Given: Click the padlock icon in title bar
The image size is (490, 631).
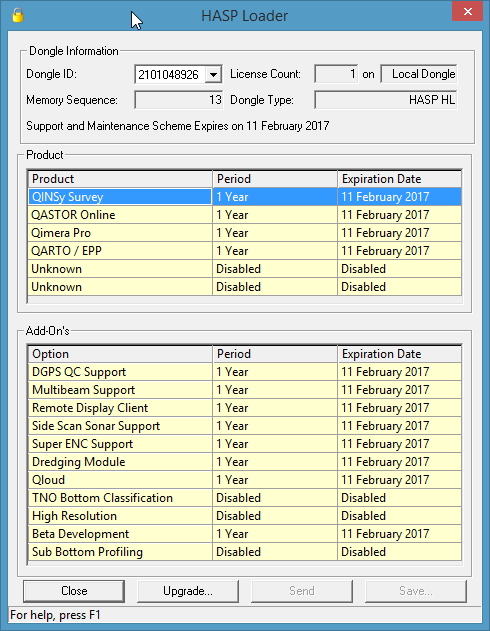Looking at the screenshot, I should tap(18, 15).
